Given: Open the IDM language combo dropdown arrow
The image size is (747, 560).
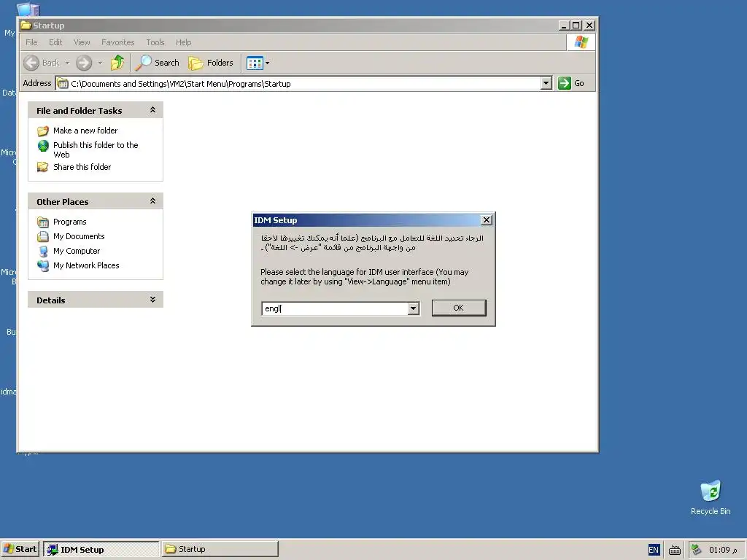Looking at the screenshot, I should [414, 308].
